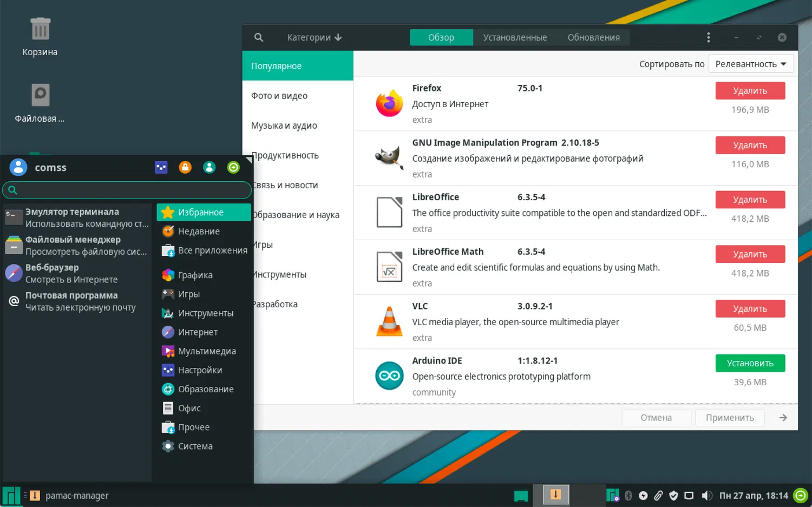Viewport: 812px width, 507px height.
Task: Launch Веб-браузер from the favorites
Action: [x=77, y=273]
